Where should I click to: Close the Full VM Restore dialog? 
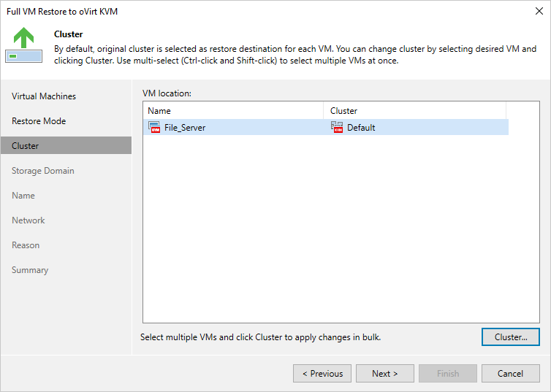[538, 11]
